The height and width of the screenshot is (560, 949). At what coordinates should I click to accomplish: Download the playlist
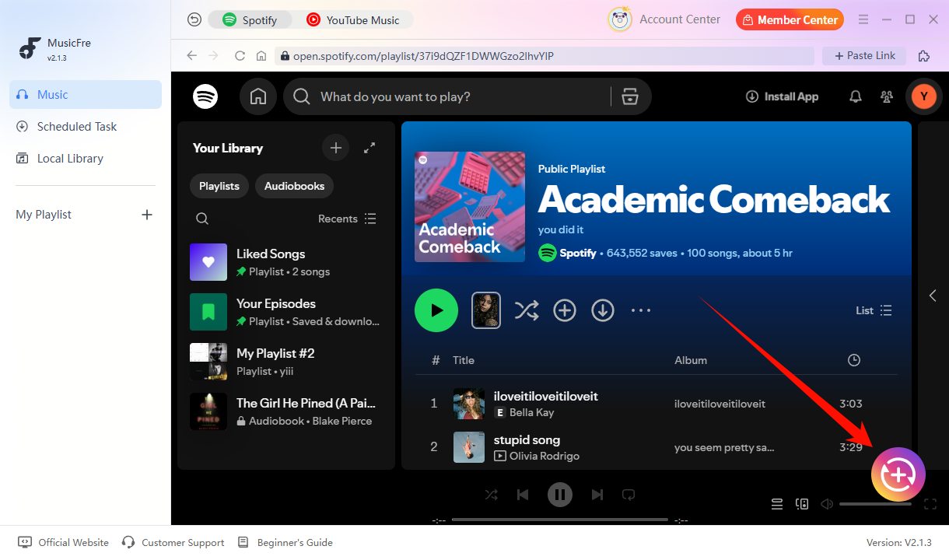(x=603, y=310)
